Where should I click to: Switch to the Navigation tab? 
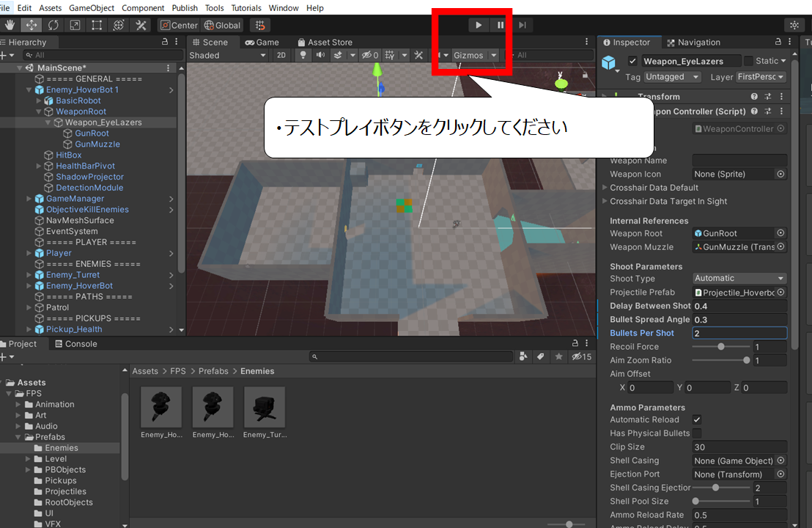coord(693,42)
